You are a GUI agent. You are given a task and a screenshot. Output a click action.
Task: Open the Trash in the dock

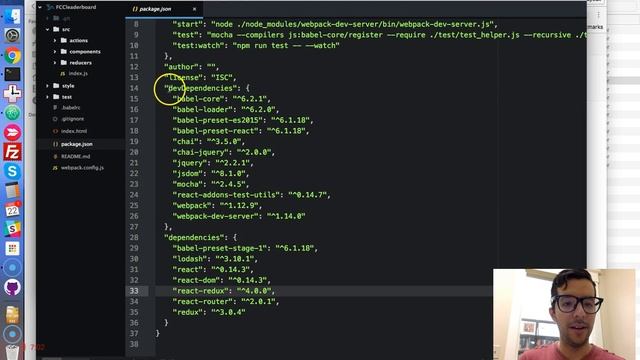pyautogui.click(x=12, y=353)
